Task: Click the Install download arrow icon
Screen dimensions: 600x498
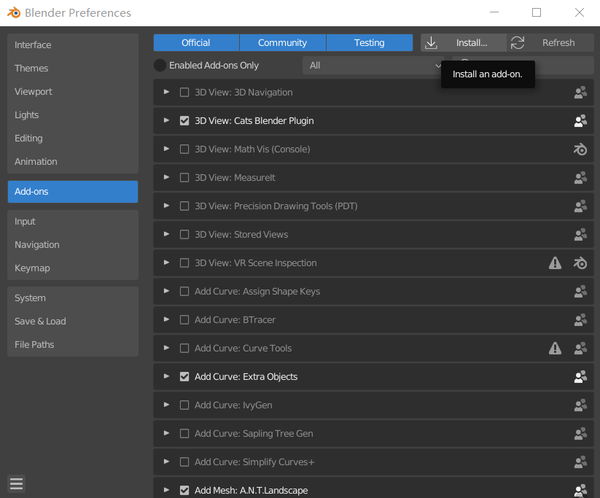Action: (432, 43)
